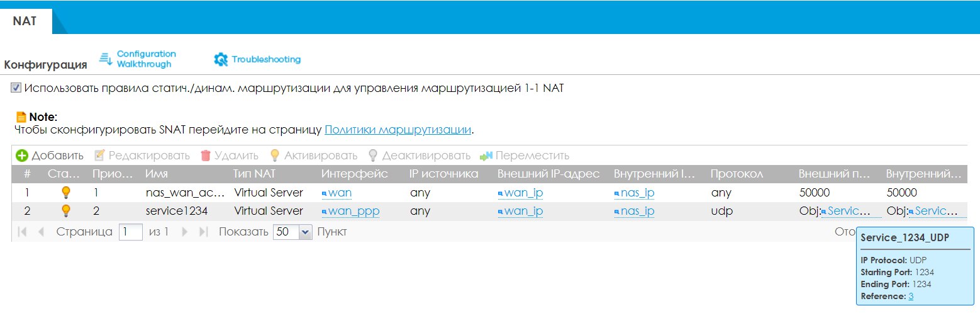Click the Deactivate lightbulb icon in toolbar
980x318 pixels.
(x=372, y=156)
